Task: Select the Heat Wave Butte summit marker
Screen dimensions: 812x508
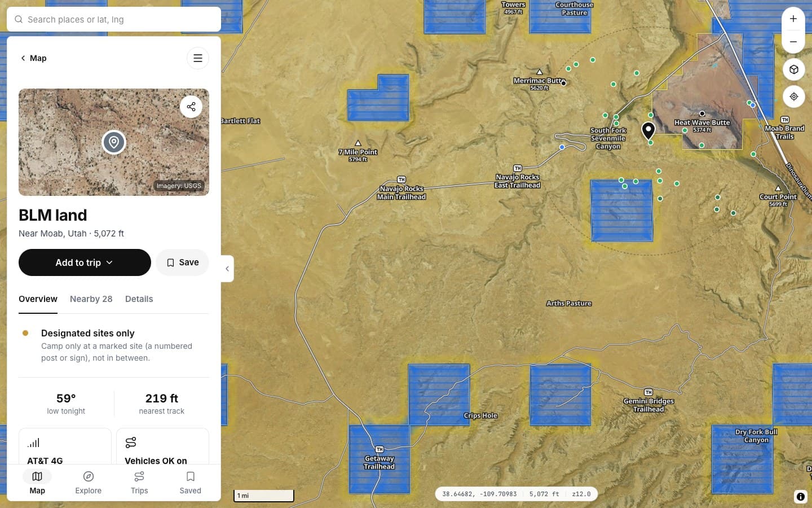Action: pyautogui.click(x=702, y=114)
